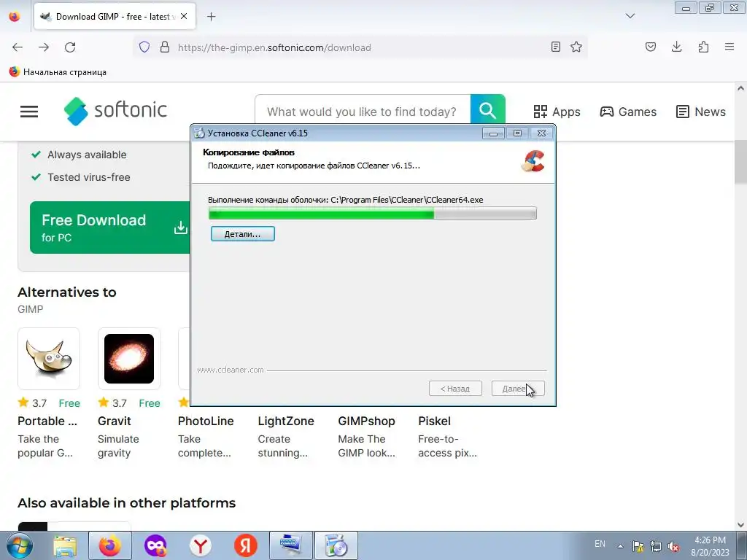Focus the Softonic search field
The image size is (747, 560).
pyautogui.click(x=362, y=112)
